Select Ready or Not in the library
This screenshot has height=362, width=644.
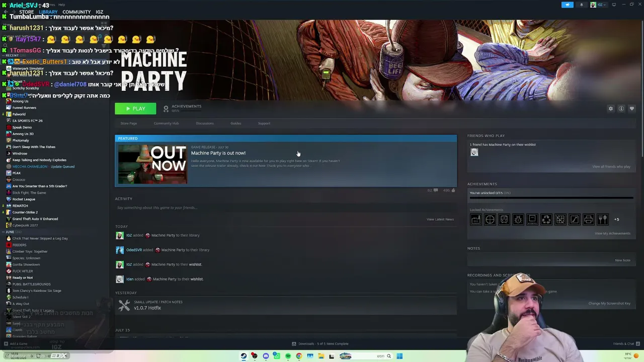pyautogui.click(x=22, y=278)
